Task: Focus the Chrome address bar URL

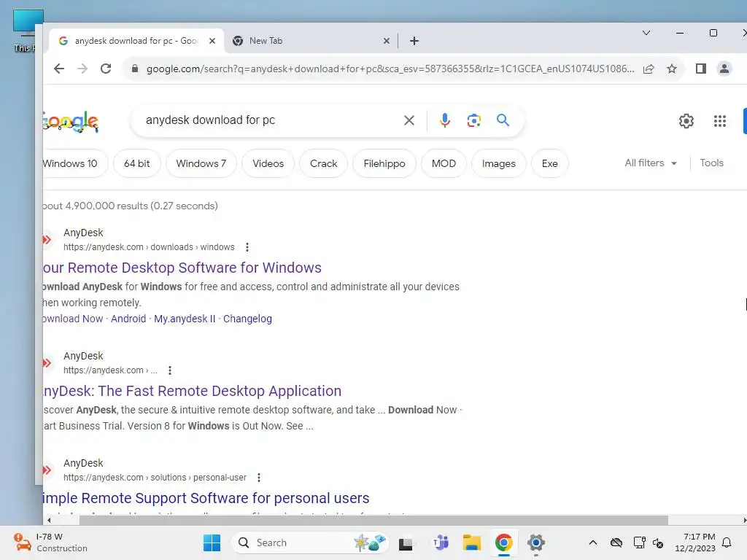Action: point(390,69)
